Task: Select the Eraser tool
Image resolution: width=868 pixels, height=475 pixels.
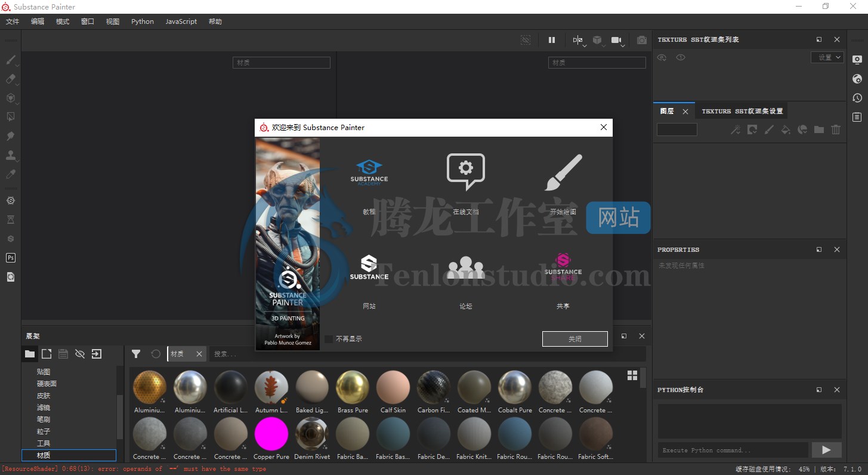Action: [11, 79]
